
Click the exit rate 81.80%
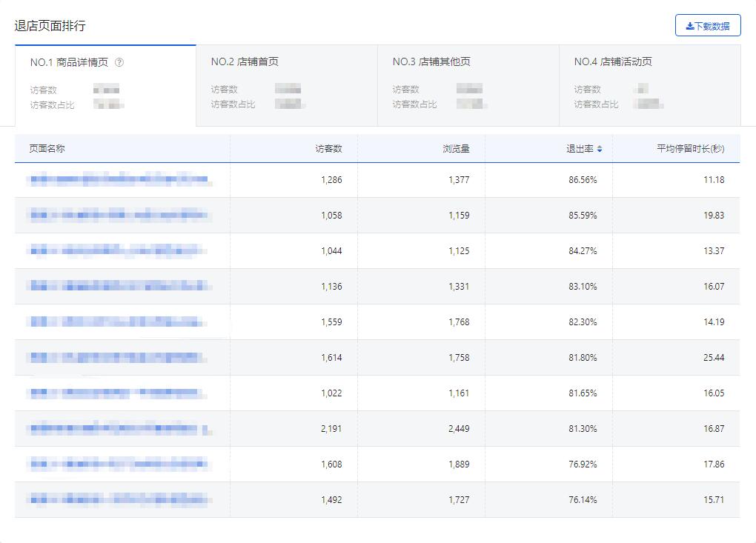coord(583,358)
